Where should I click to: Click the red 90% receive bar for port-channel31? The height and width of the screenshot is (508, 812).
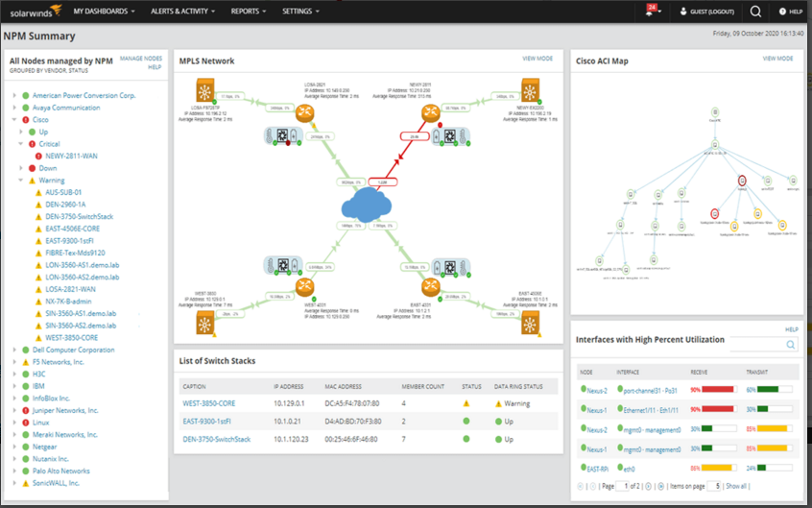point(718,389)
